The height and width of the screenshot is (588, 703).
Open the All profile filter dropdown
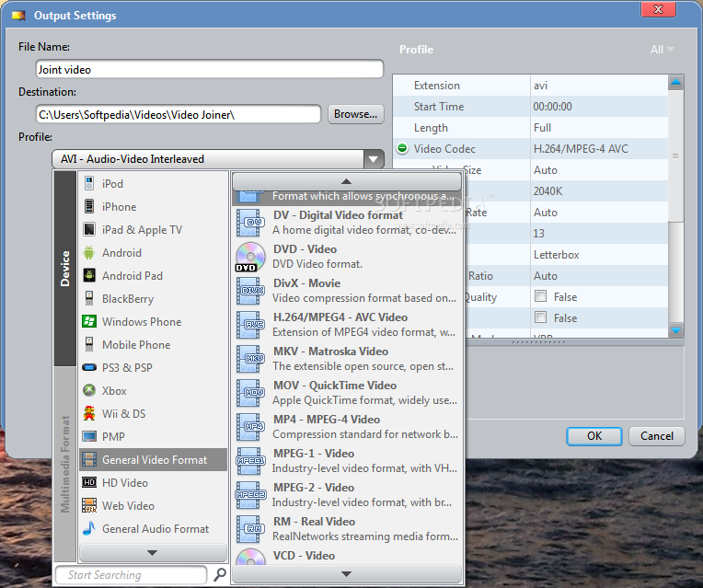click(662, 50)
